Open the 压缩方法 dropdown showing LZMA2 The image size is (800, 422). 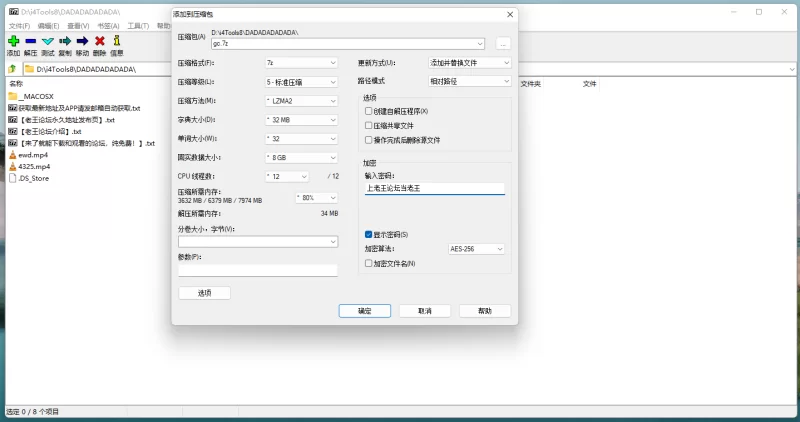(302, 101)
